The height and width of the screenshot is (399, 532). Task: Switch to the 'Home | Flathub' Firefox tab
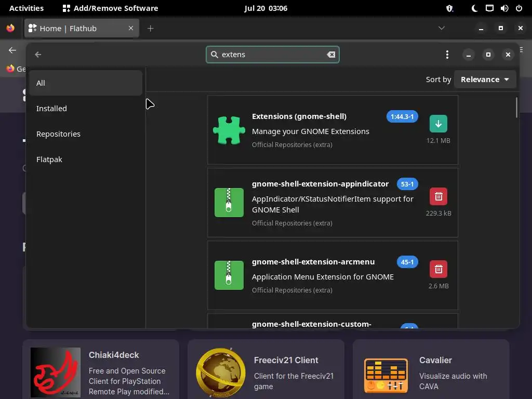click(82, 28)
